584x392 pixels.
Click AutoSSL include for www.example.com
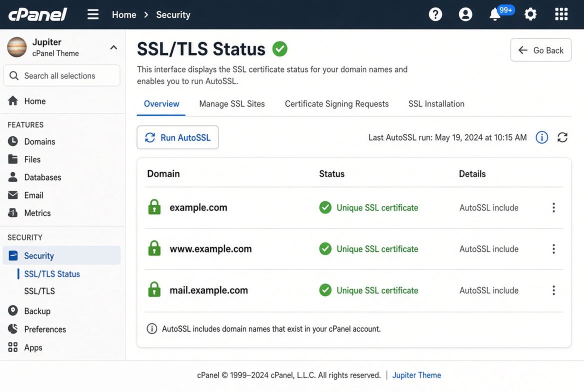[488, 249]
